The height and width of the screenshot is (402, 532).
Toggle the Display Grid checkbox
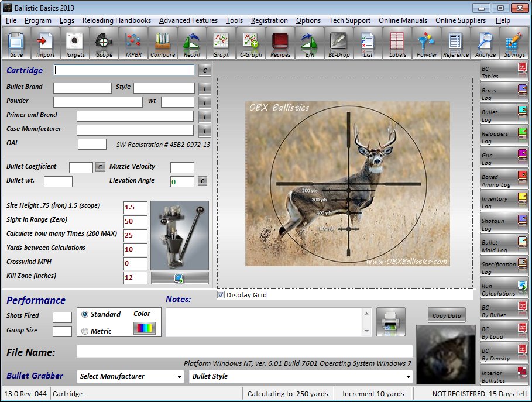221,295
